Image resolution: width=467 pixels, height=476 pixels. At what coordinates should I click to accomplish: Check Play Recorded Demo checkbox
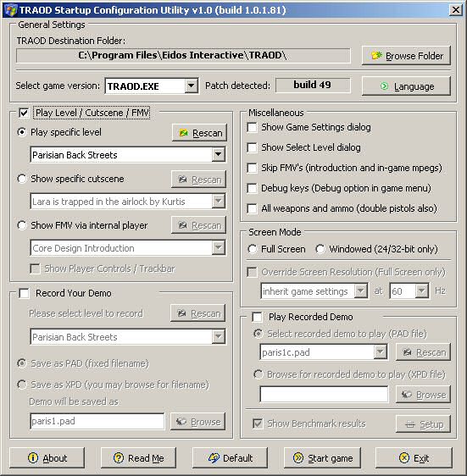click(x=257, y=317)
